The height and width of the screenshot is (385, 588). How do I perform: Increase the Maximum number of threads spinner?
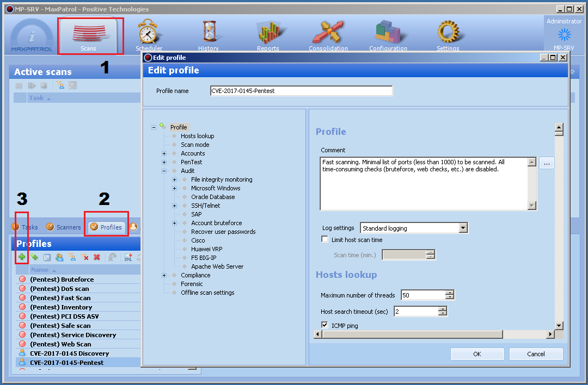[449, 293]
